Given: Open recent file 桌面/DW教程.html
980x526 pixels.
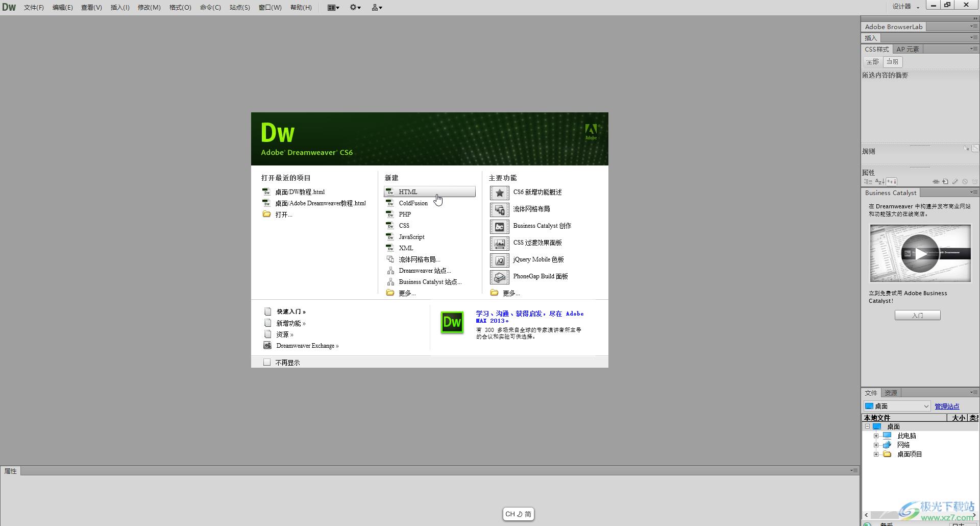Looking at the screenshot, I should pos(300,192).
